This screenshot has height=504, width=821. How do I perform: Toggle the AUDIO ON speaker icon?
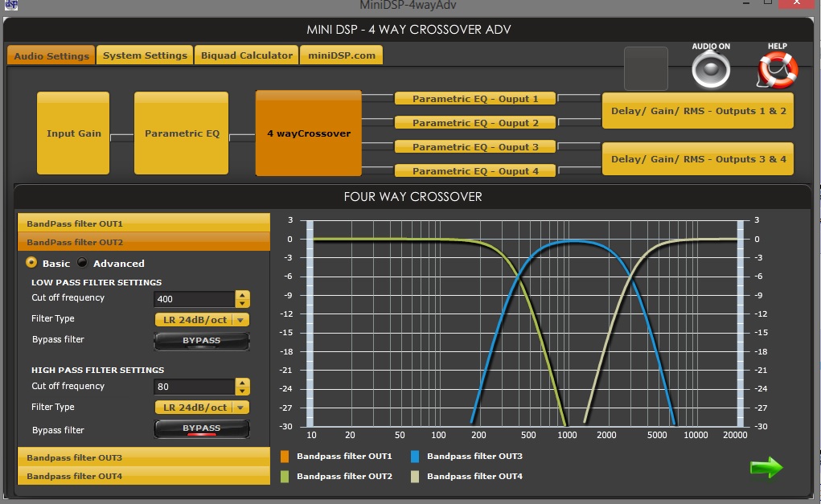click(711, 70)
